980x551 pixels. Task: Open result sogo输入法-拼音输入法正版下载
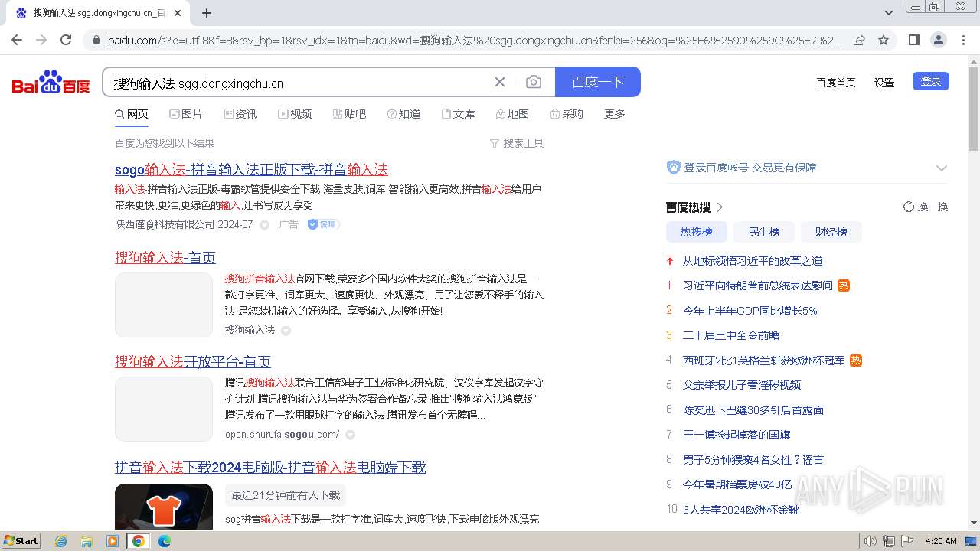[x=251, y=169]
